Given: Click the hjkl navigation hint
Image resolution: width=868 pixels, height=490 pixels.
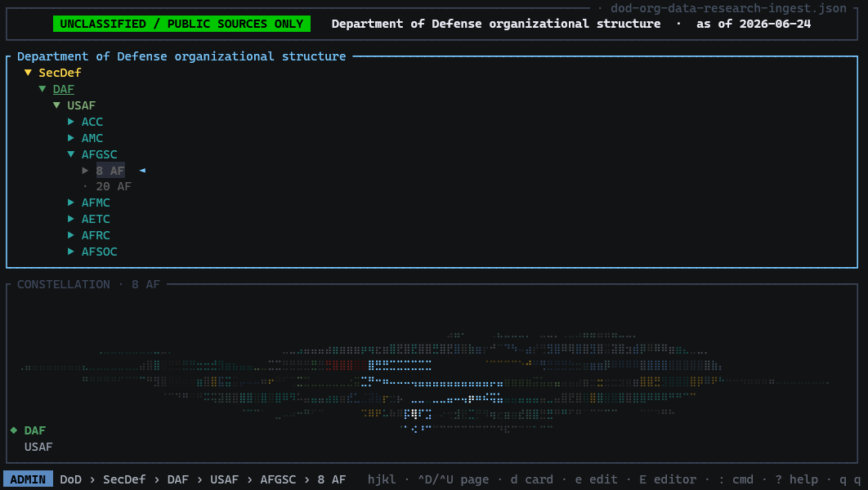Looking at the screenshot, I should 382,479.
